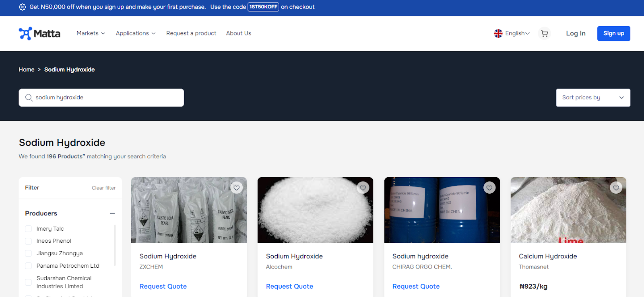Screen dimensions: 644x297
Task: Go to Home breadcrumb link
Action: click(27, 70)
